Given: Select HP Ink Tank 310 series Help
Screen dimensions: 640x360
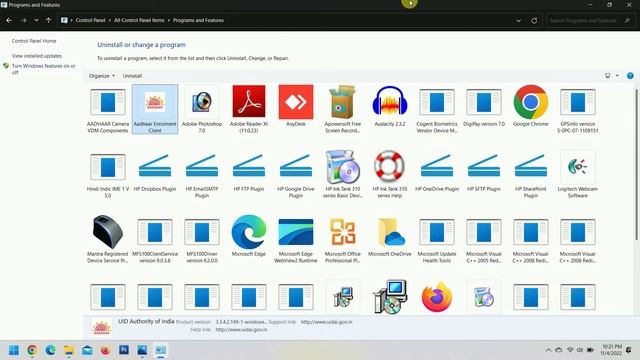Looking at the screenshot, I should 390,174.
